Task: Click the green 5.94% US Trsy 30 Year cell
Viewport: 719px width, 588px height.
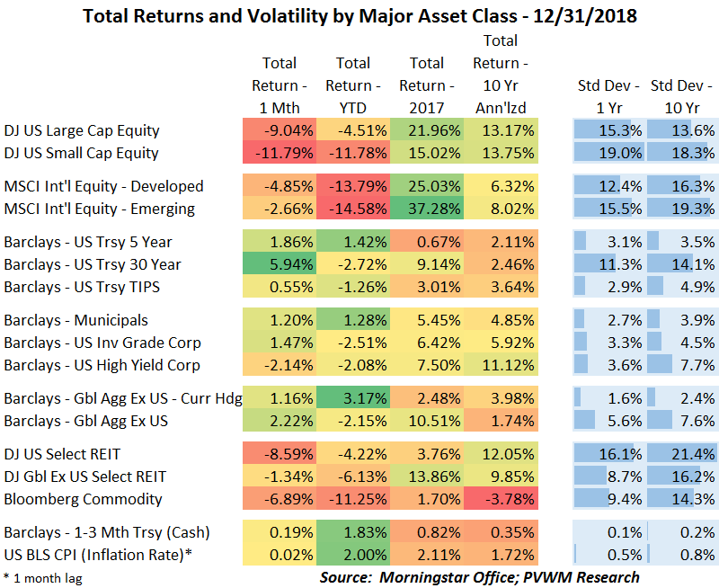Action: pos(280,264)
